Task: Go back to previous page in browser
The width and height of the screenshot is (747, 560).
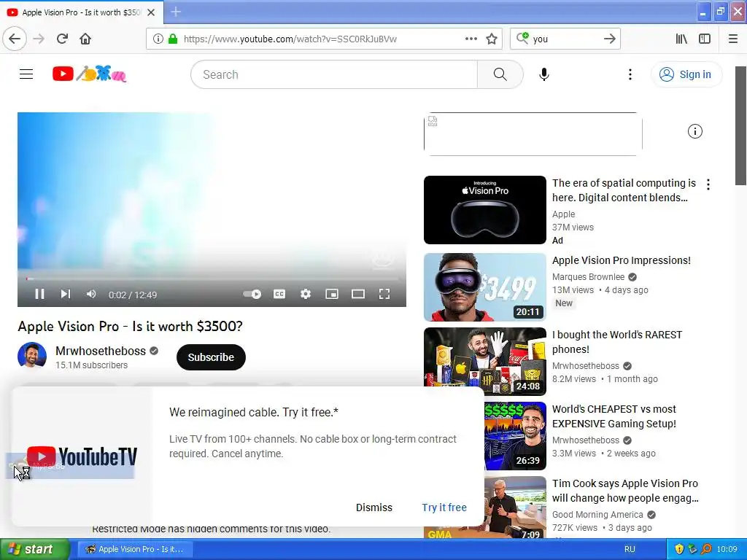Action: pos(15,39)
